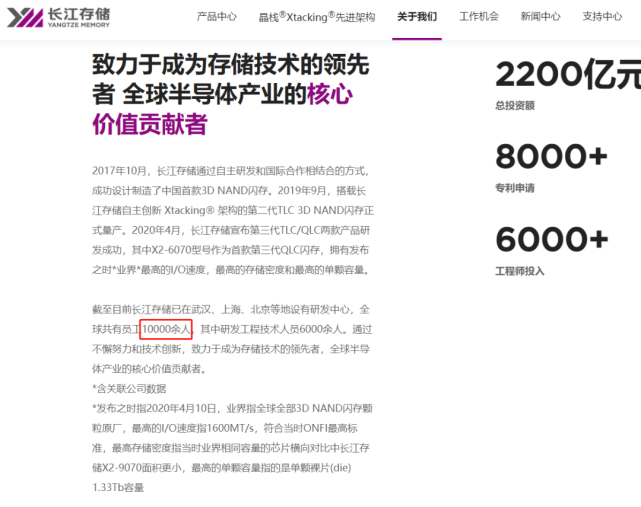
Task: Click the footnote *含关联公司数据
Action: point(129,388)
